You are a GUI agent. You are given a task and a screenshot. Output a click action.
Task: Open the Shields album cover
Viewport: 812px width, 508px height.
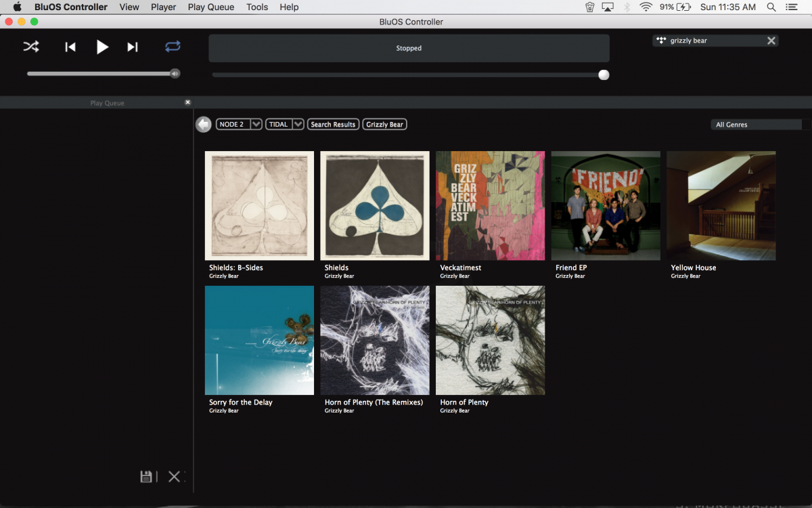coord(375,206)
